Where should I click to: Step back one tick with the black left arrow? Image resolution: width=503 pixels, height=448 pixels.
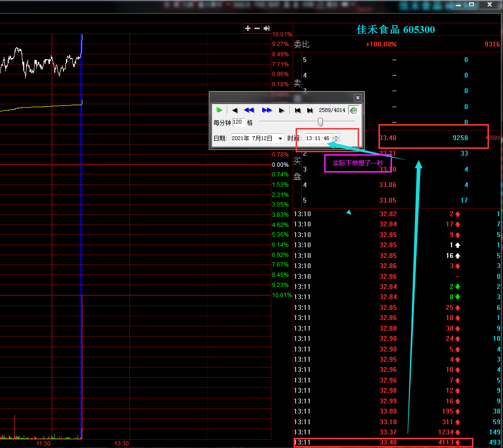coord(235,111)
